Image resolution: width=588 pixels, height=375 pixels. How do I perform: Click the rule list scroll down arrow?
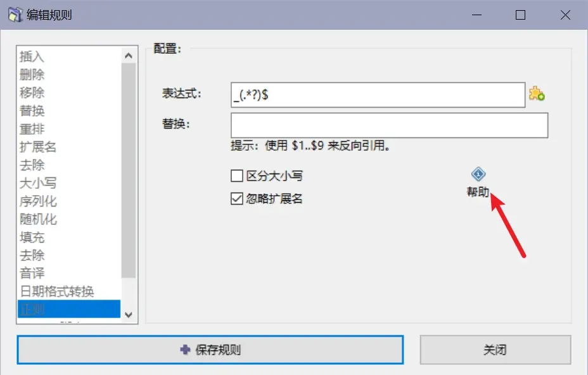click(x=129, y=315)
